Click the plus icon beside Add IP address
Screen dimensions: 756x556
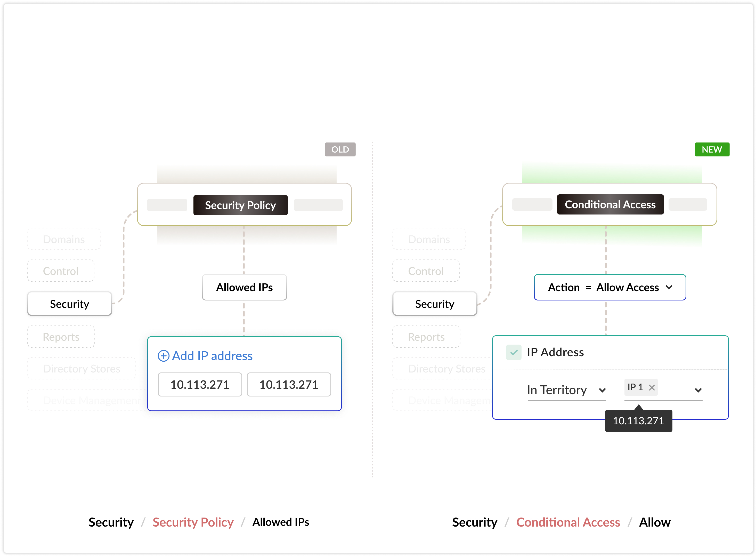[164, 356]
